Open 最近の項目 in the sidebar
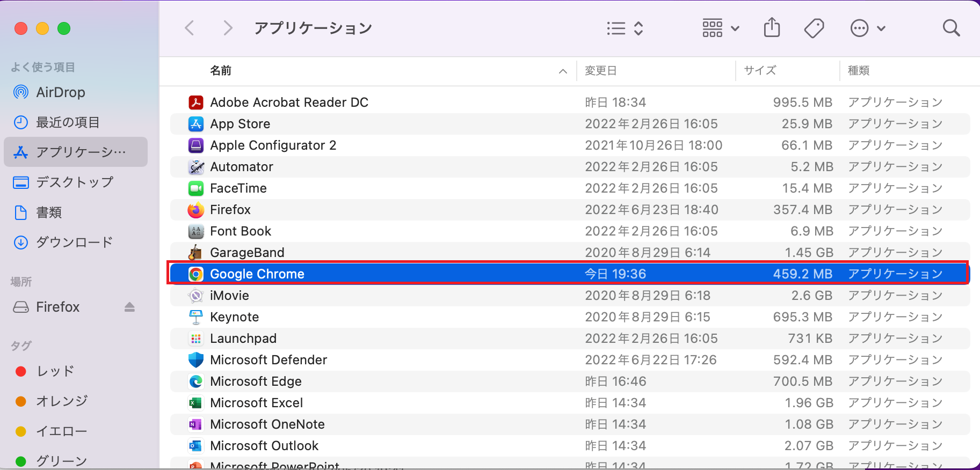This screenshot has height=470, width=980. pos(76,122)
